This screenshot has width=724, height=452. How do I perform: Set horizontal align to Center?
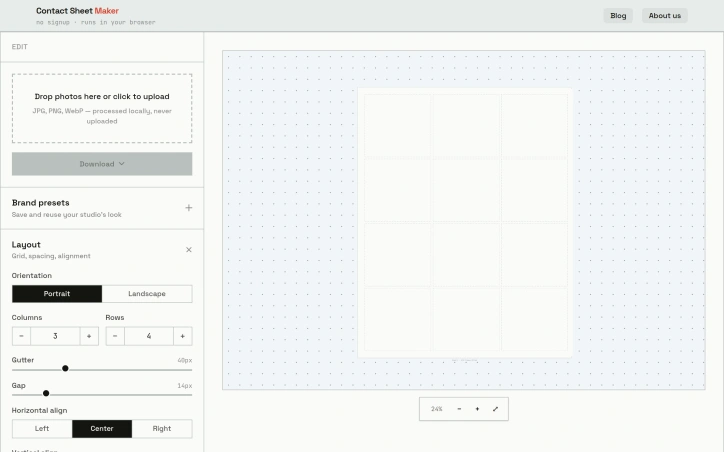[x=102, y=428]
